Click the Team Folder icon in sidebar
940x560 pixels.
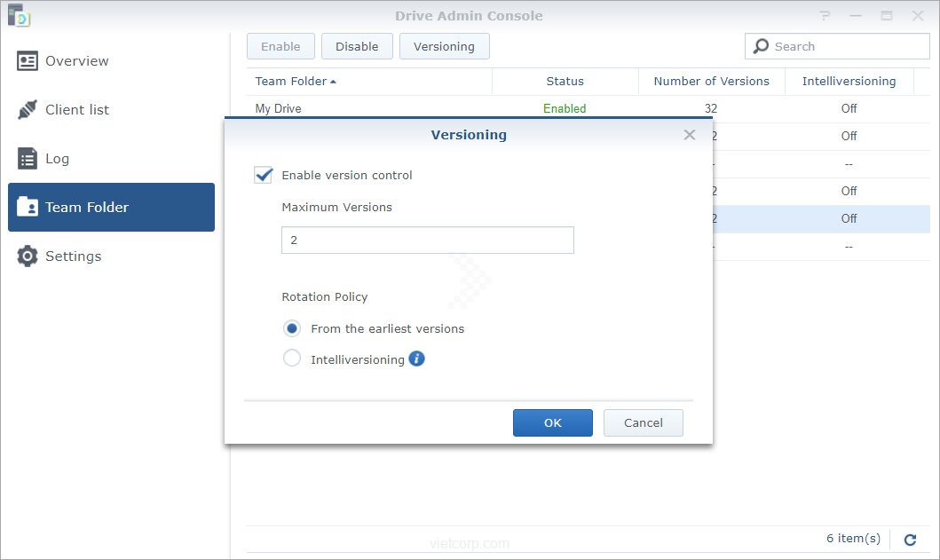28,208
